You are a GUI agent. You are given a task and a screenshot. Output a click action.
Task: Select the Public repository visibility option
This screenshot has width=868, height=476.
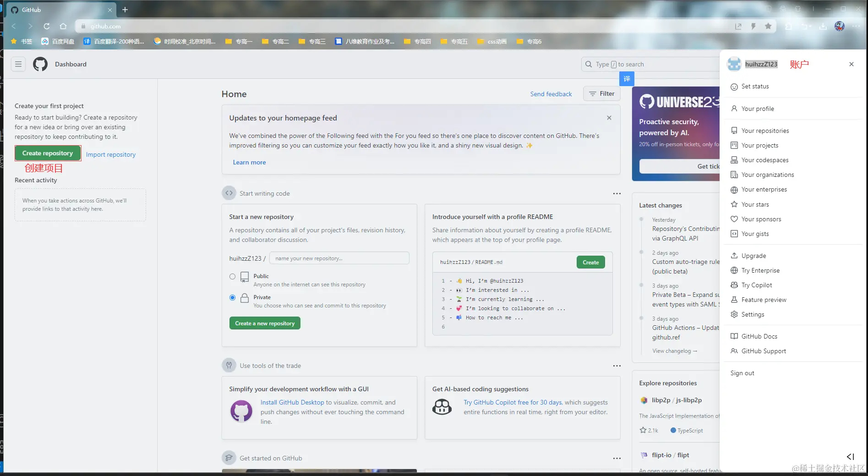233,276
